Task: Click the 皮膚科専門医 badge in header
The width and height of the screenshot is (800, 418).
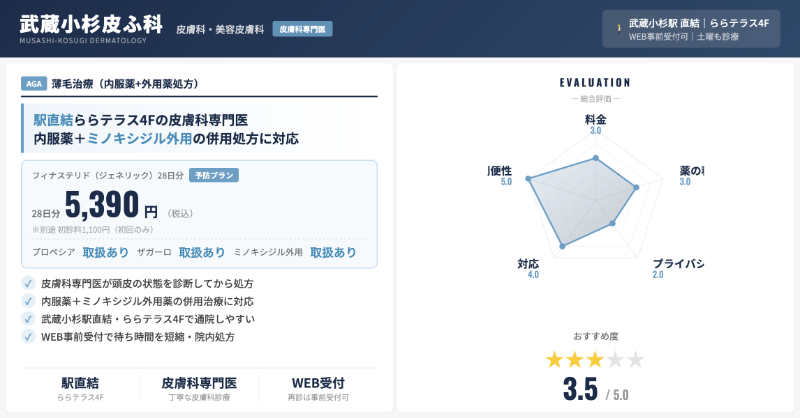Action: click(302, 30)
